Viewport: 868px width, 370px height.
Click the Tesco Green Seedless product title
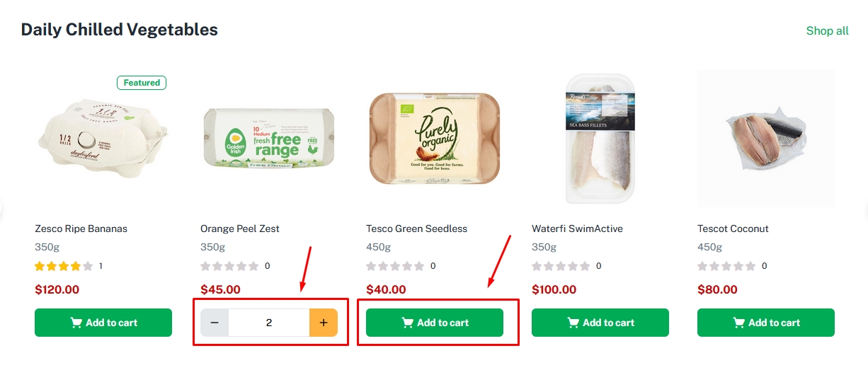417,229
